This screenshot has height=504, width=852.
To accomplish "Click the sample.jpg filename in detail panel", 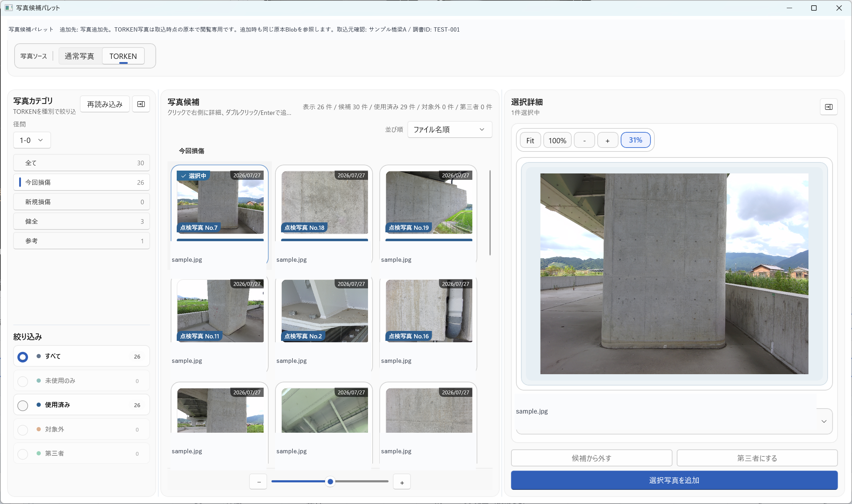I will pos(532,411).
